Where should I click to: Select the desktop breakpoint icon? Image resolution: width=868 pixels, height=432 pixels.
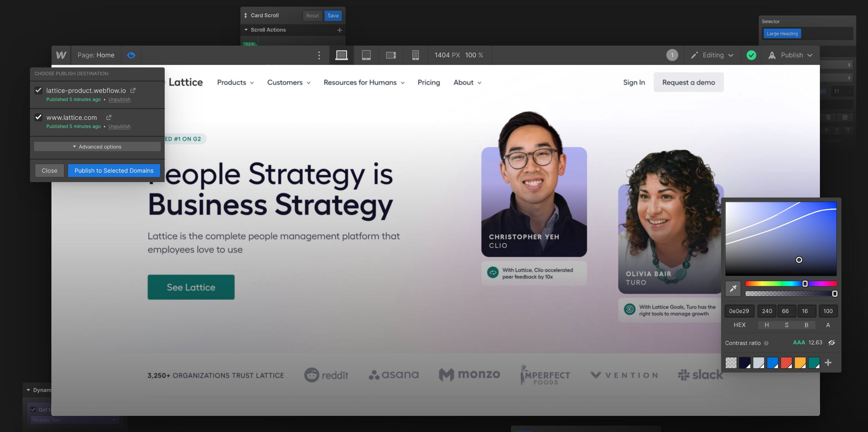pos(341,55)
